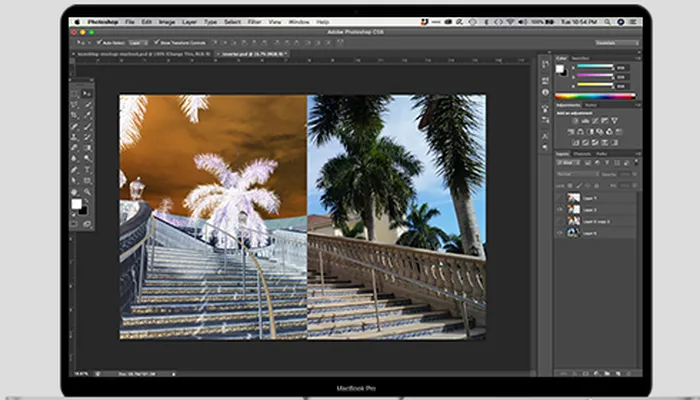The height and width of the screenshot is (400, 700).
Task: Select the Rectangular Marquee tool
Action: point(75,94)
